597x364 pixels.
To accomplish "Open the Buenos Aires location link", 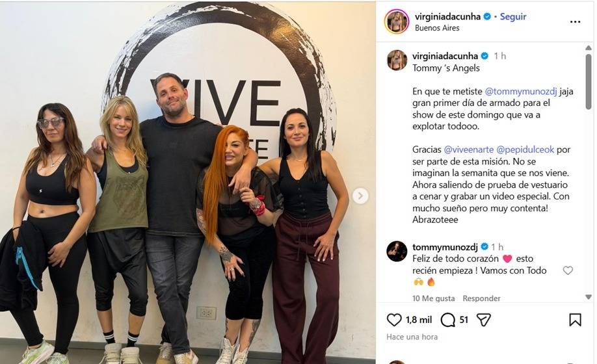I will point(437,28).
